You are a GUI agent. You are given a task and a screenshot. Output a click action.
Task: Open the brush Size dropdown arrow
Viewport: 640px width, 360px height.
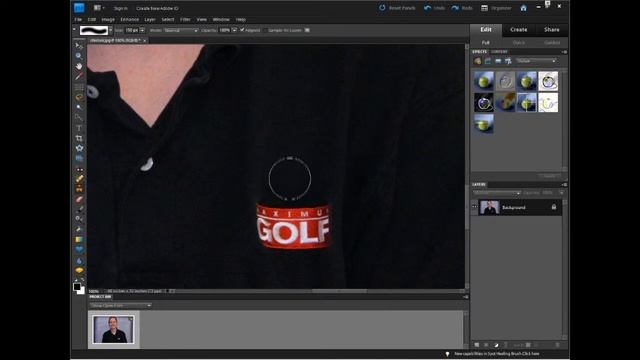[142, 30]
